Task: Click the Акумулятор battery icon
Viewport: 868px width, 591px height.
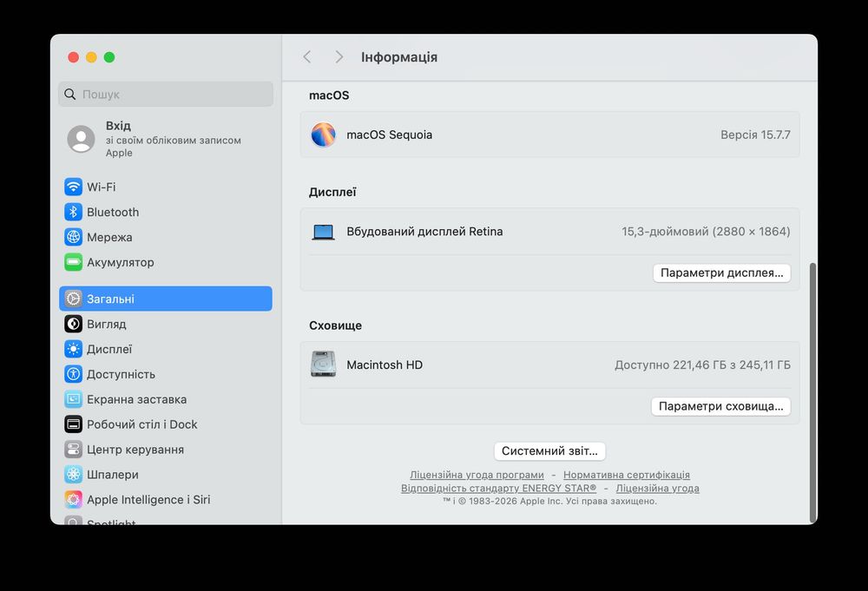Action: point(73,262)
